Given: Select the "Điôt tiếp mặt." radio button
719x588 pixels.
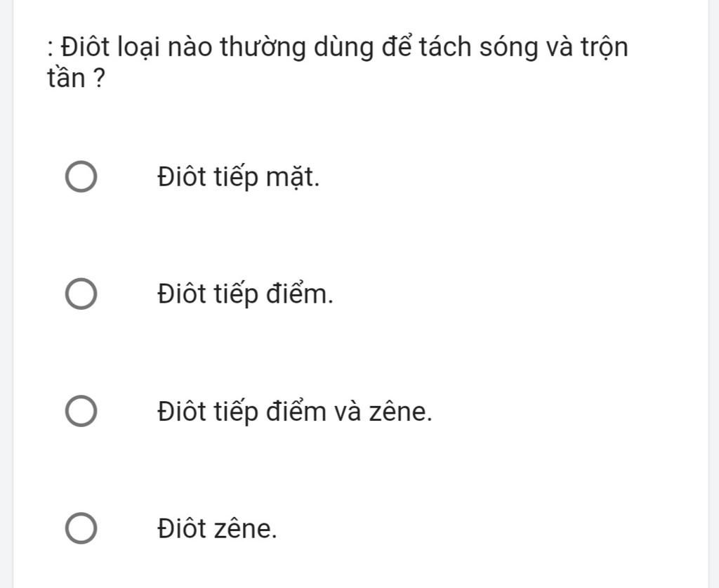Looking at the screenshot, I should [x=81, y=177].
